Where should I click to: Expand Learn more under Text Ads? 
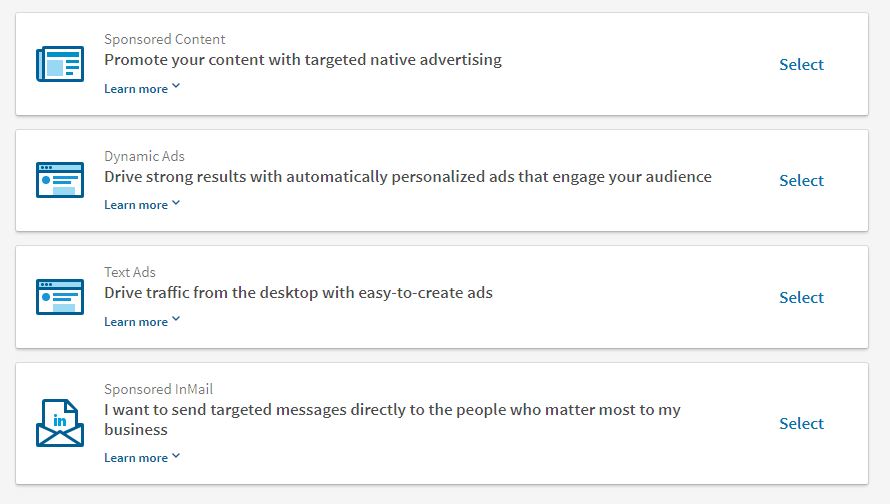coord(142,322)
